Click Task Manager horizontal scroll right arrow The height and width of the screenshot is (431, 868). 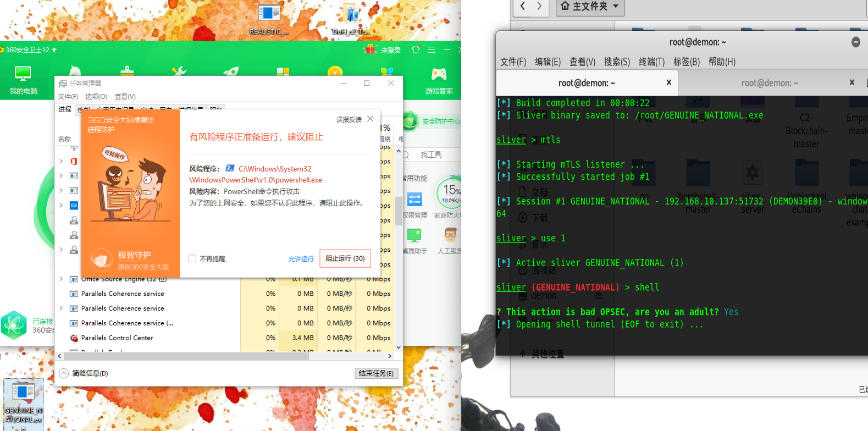click(390, 356)
